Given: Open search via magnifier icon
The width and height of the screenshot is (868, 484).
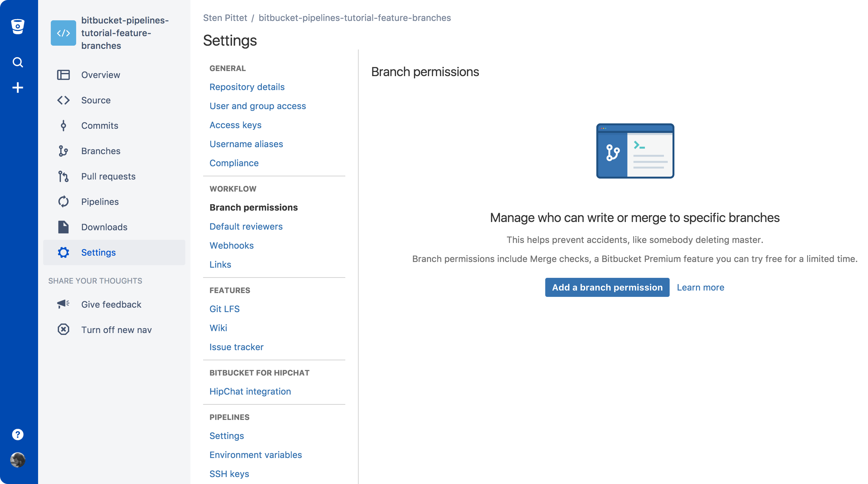Looking at the screenshot, I should click(x=17, y=62).
